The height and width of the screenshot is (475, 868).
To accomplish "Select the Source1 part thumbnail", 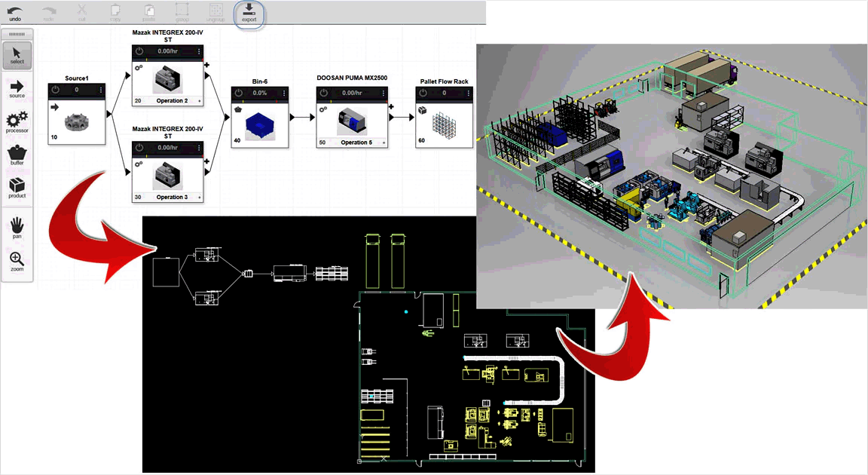I will tap(77, 122).
